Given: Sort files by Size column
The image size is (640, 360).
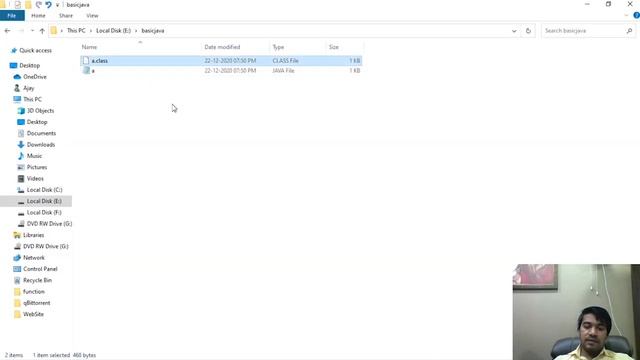Looking at the screenshot, I should pyautogui.click(x=334, y=47).
